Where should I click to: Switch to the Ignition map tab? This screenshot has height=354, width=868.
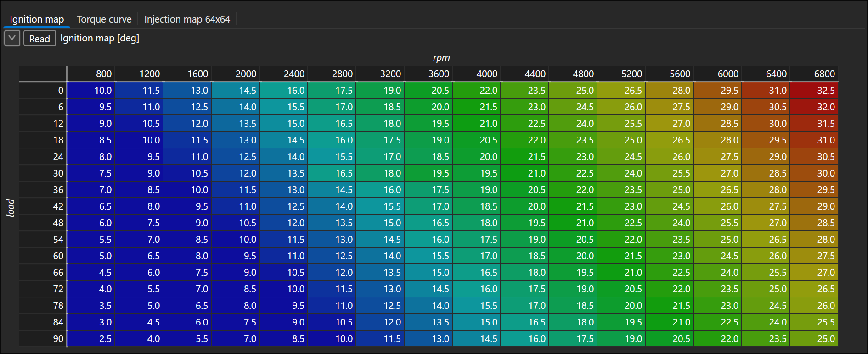[x=37, y=19]
